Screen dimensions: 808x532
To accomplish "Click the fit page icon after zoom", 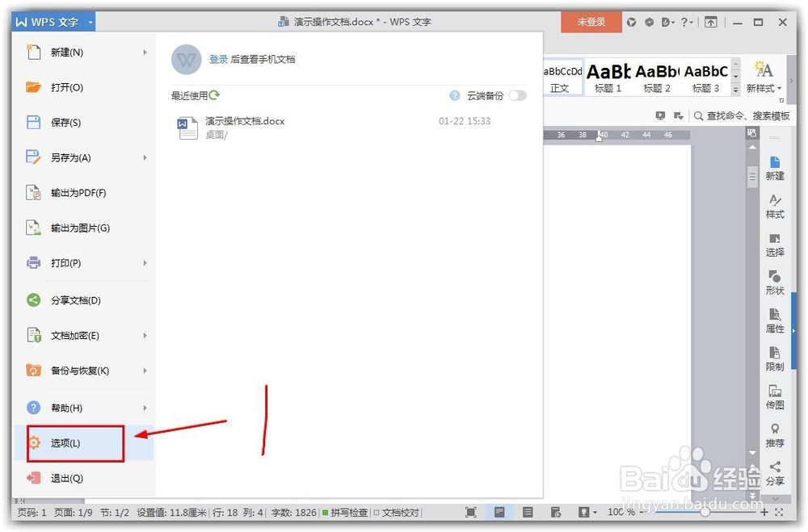I will pyautogui.click(x=779, y=512).
